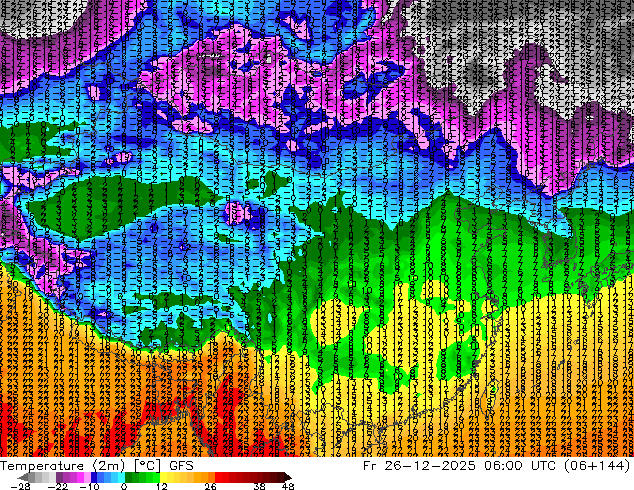This screenshot has height=490, width=634.
Task: Click the '38' legend value
Action: click(260, 486)
